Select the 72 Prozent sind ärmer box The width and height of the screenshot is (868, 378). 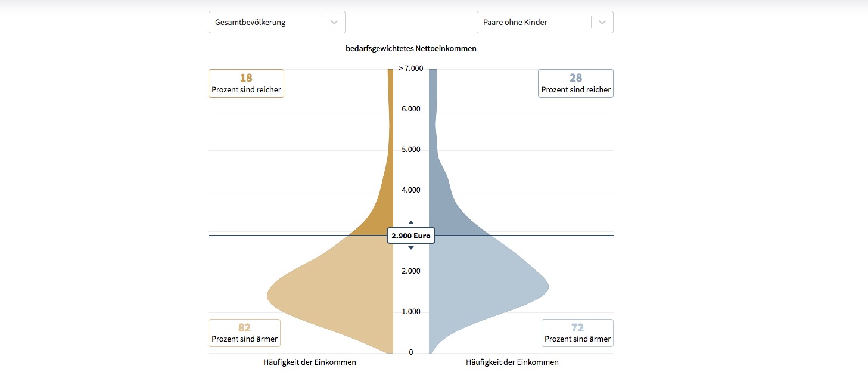[x=577, y=333]
